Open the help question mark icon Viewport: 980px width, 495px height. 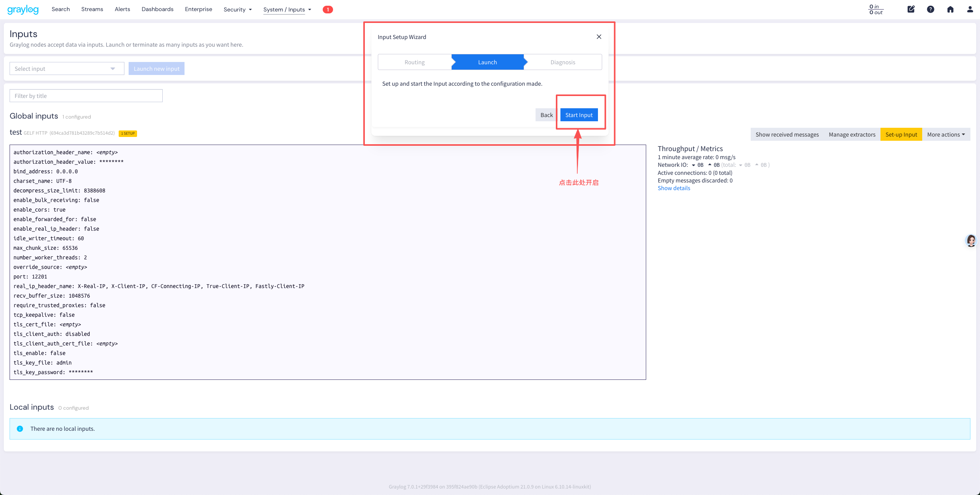(931, 9)
